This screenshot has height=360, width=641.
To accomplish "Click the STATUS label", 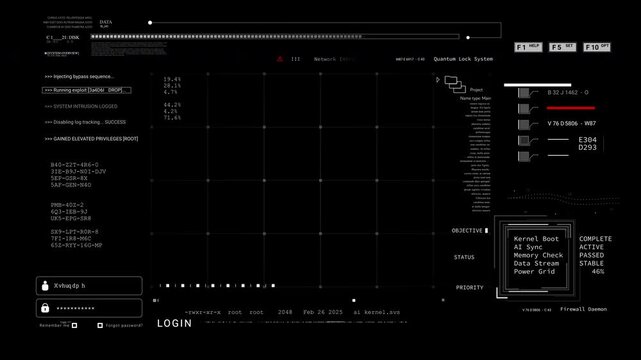I will click(464, 257).
